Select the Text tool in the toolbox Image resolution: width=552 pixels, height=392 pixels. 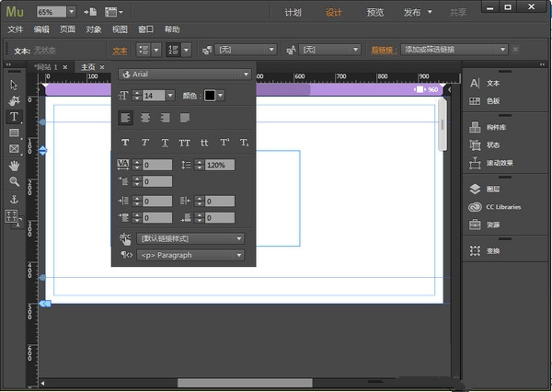coord(14,117)
